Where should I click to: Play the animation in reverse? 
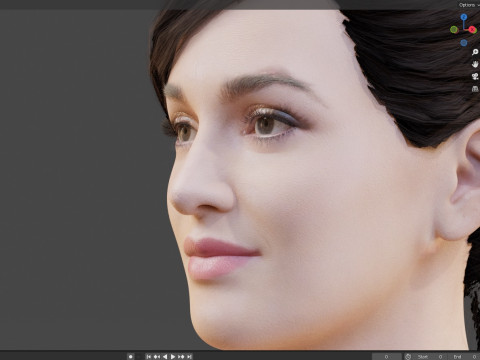pyautogui.click(x=165, y=357)
